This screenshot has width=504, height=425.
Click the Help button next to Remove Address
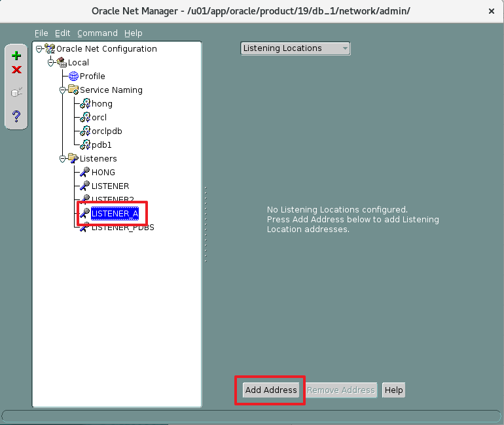(394, 390)
